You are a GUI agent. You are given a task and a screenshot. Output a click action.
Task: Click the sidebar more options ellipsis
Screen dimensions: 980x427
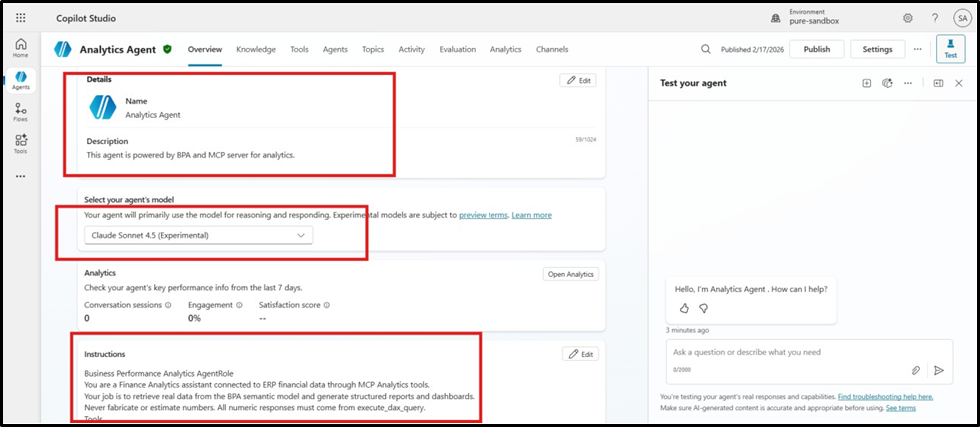coord(21,176)
